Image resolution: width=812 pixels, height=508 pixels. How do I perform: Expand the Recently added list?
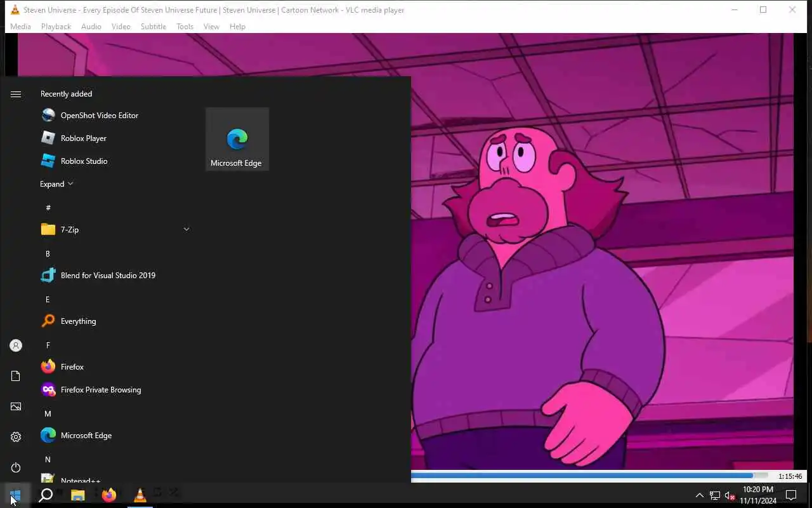click(x=56, y=184)
